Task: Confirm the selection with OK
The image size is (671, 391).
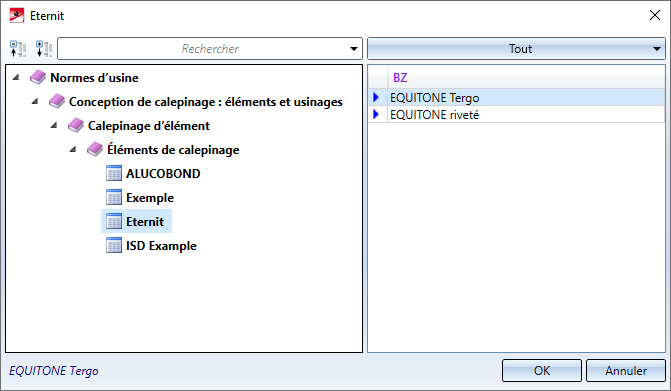Action: [542, 370]
